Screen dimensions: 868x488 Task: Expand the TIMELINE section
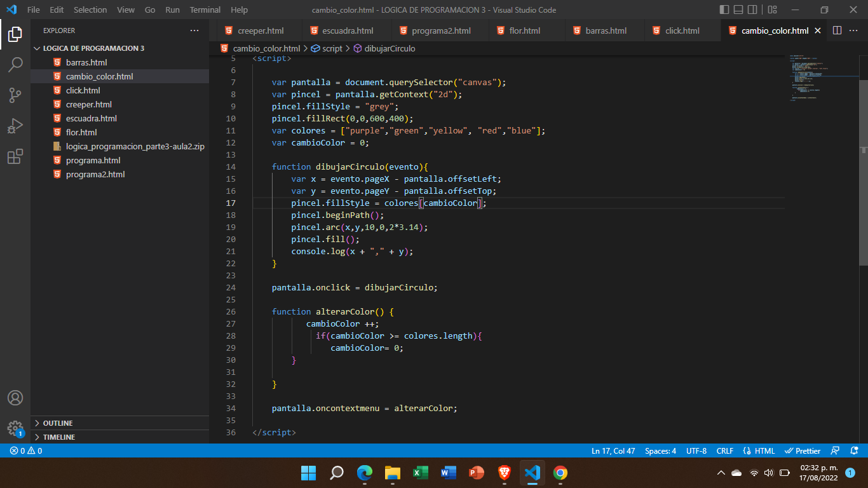pos(119,437)
